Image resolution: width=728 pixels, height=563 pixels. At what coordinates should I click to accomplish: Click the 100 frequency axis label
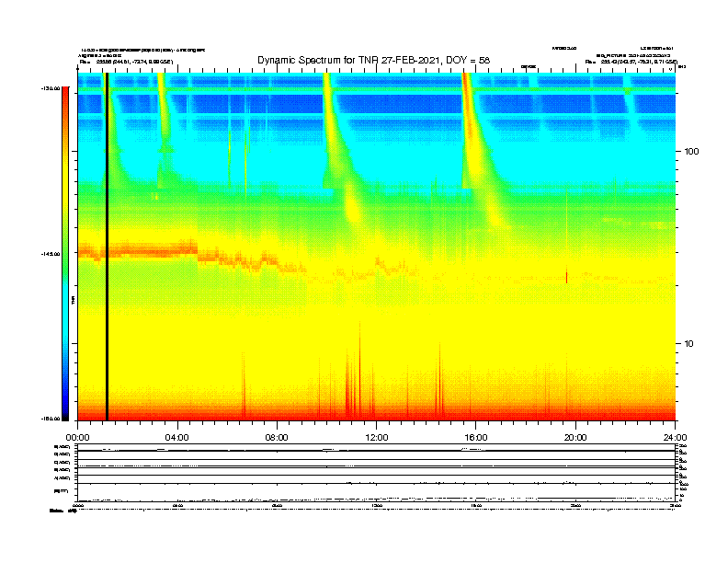pos(691,152)
